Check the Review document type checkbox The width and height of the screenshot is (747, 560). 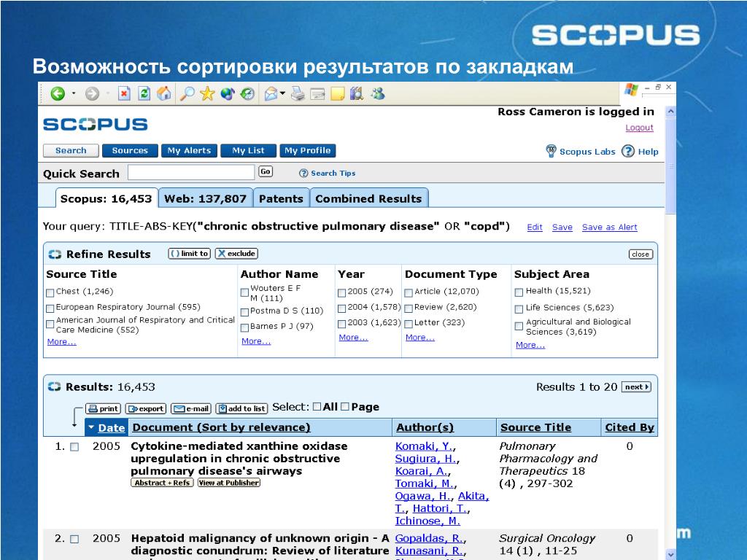click(x=409, y=308)
